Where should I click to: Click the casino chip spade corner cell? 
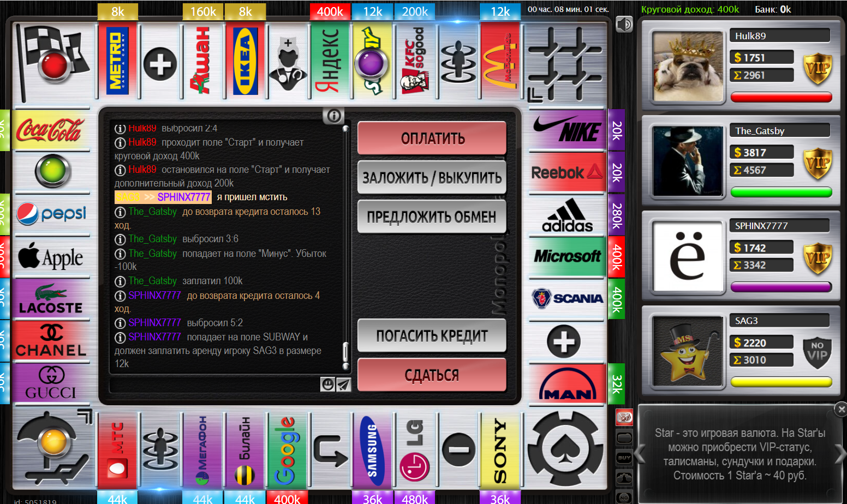(565, 449)
